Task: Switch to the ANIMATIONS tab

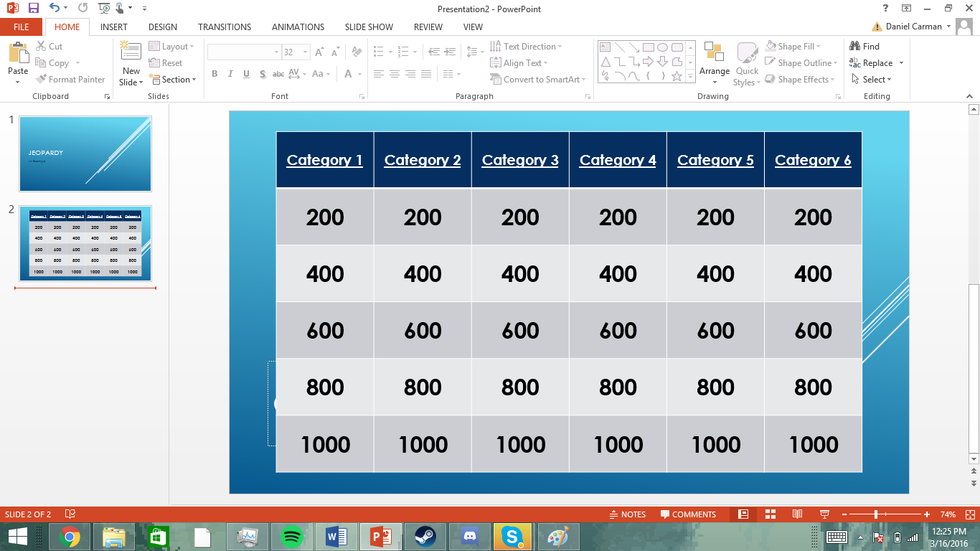Action: point(298,27)
